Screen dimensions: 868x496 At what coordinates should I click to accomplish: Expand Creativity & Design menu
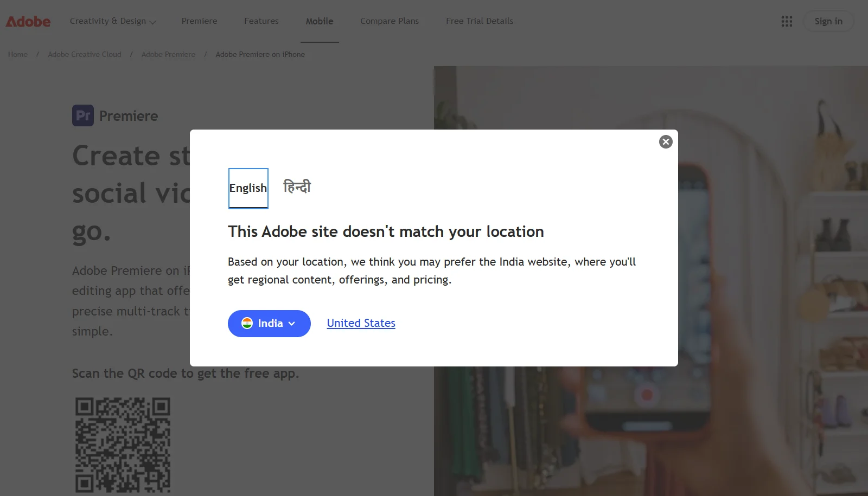113,21
